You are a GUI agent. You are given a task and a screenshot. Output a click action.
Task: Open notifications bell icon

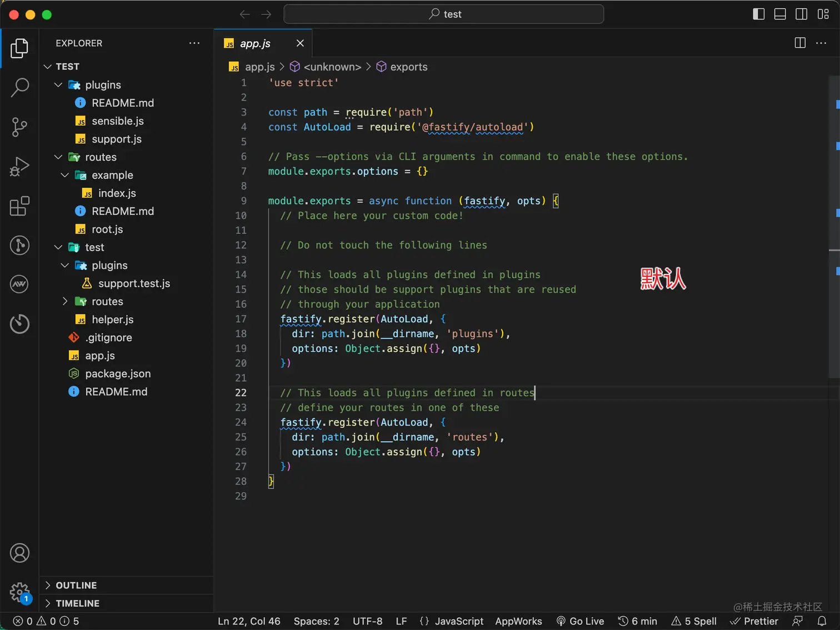[x=822, y=621]
